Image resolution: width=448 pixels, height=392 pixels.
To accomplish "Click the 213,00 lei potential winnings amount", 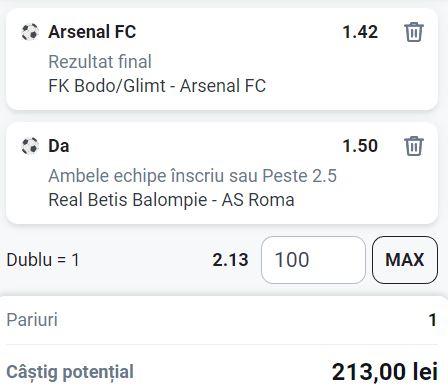I will pos(385,372).
